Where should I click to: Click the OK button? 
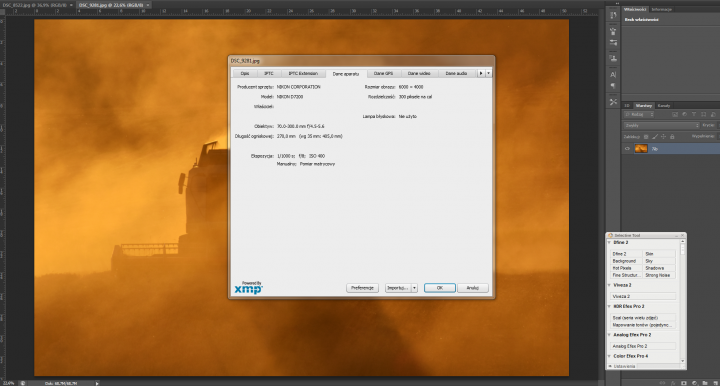[x=439, y=288]
